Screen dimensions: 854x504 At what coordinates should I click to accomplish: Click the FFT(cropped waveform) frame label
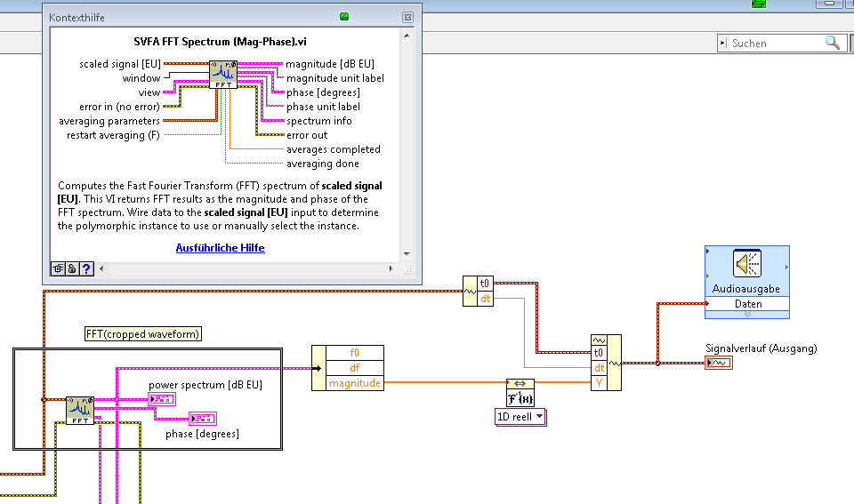click(142, 334)
